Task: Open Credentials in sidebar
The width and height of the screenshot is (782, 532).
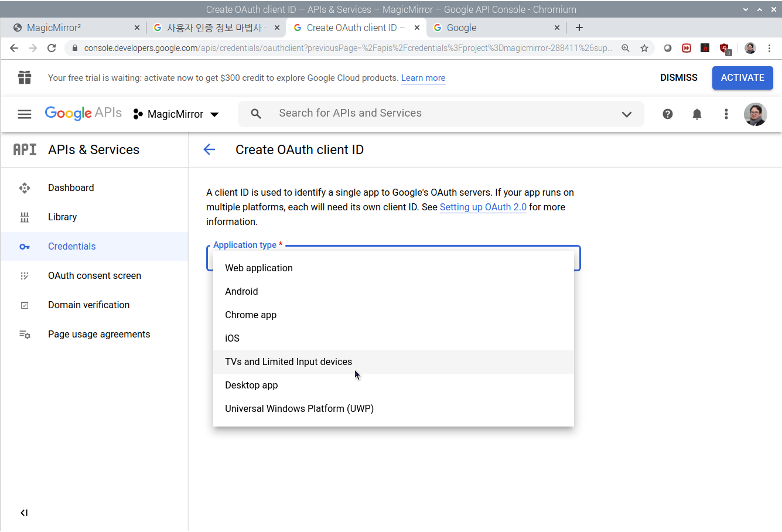Action: tap(71, 247)
